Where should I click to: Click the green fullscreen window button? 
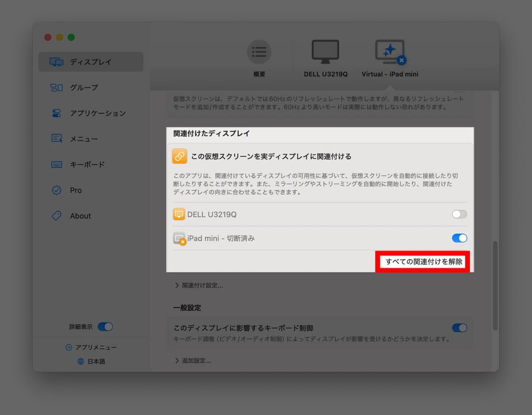click(x=71, y=38)
